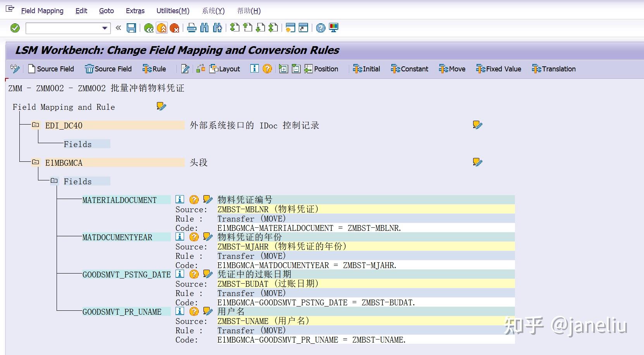This screenshot has width=644, height=355.
Task: Click the green Back icon
Action: pos(148,28)
